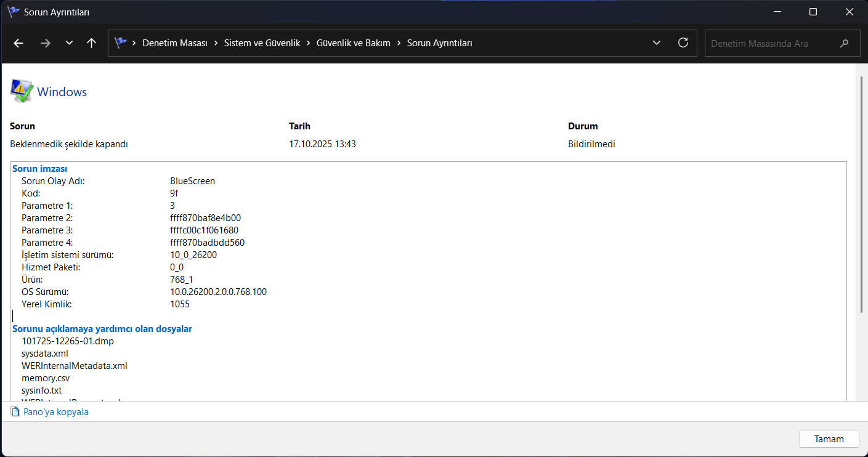Viewport: 868px width, 457px height.
Task: Expand chevron after Güvenlik ve Bakım
Action: pyautogui.click(x=399, y=43)
